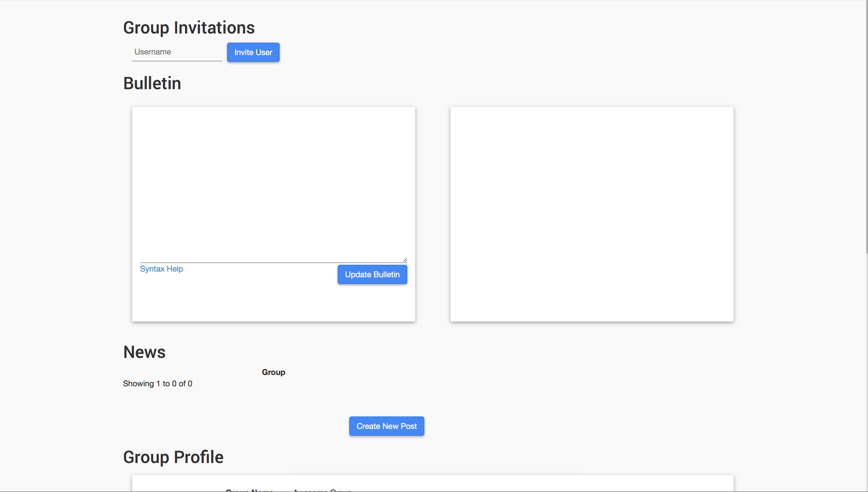Sort by the Group column header

(x=273, y=372)
